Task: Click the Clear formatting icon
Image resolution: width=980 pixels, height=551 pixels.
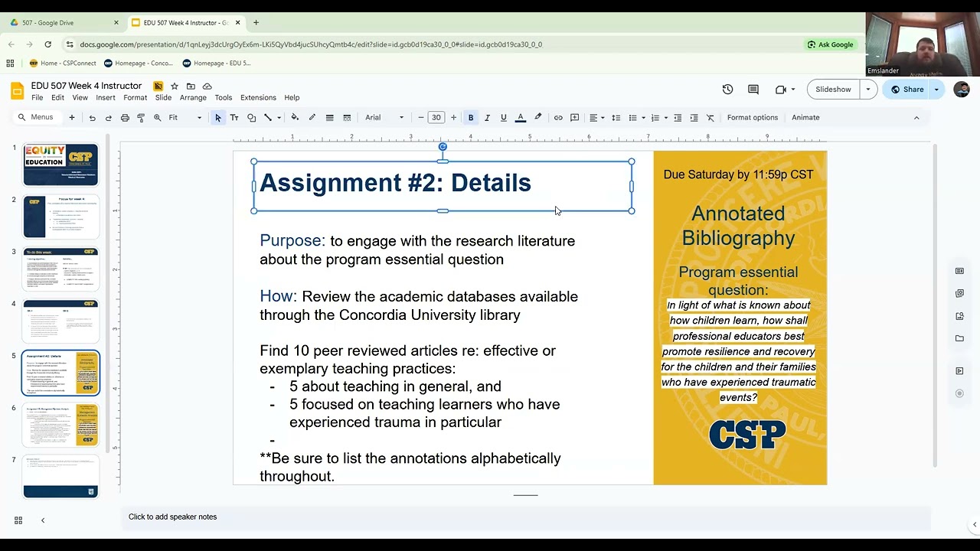Action: pyautogui.click(x=710, y=118)
